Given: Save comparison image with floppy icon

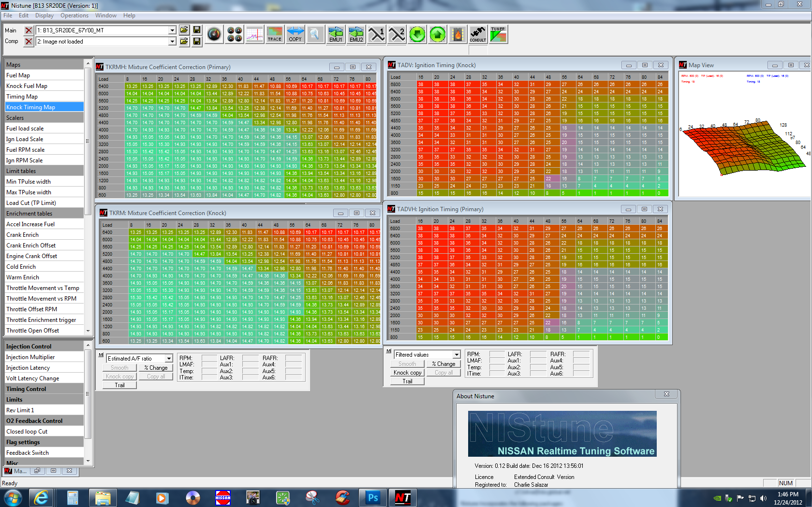Looking at the screenshot, I should coord(196,42).
